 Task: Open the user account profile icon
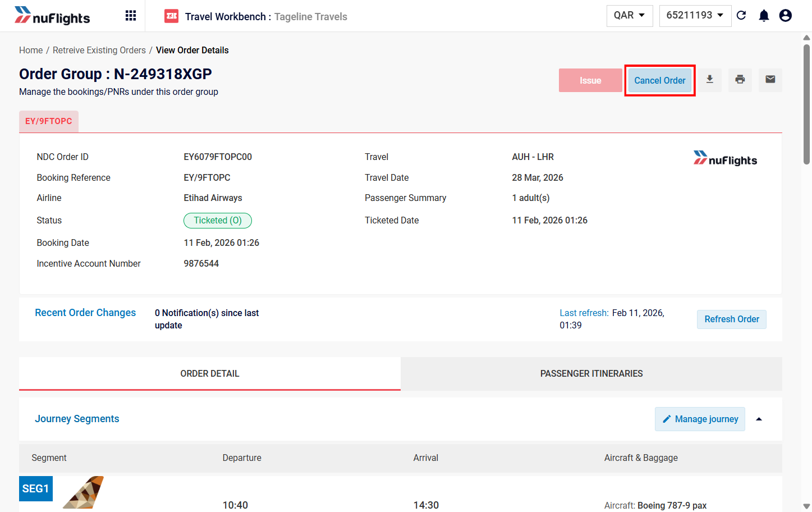pyautogui.click(x=786, y=15)
